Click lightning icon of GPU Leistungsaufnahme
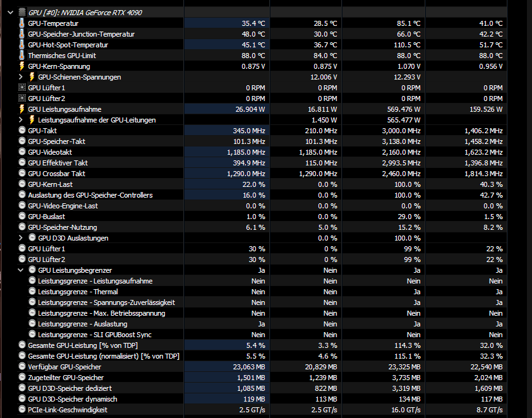 pyautogui.click(x=21, y=109)
